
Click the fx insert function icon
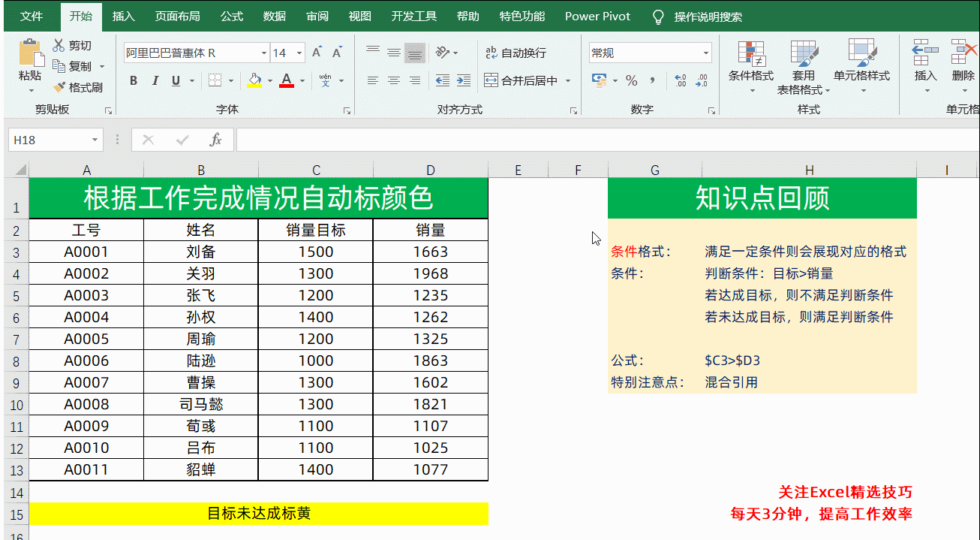(215, 140)
